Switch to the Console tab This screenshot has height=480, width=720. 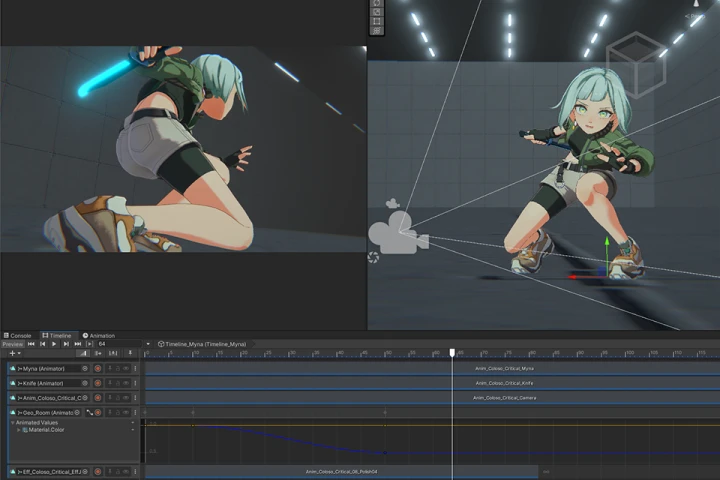[17, 336]
